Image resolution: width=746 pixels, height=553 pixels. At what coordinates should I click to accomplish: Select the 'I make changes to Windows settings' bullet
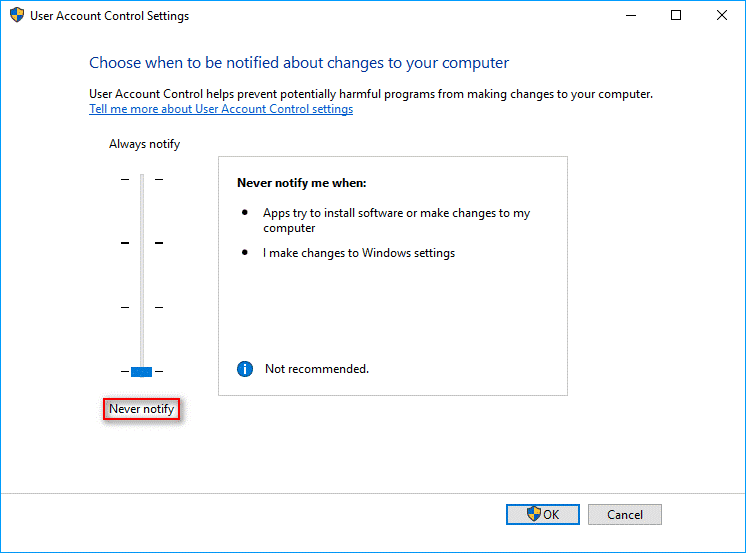click(x=359, y=253)
